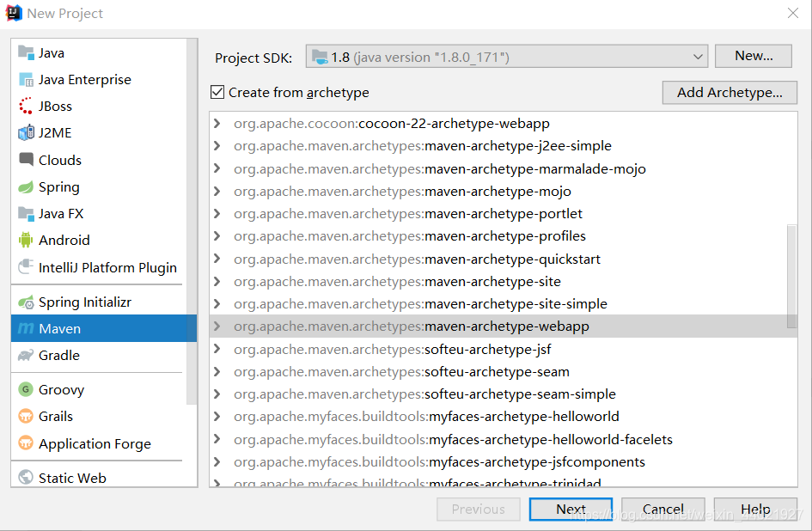Screen dimensions: 812x531
Task: Open the Project SDK dropdown
Action: click(506, 57)
